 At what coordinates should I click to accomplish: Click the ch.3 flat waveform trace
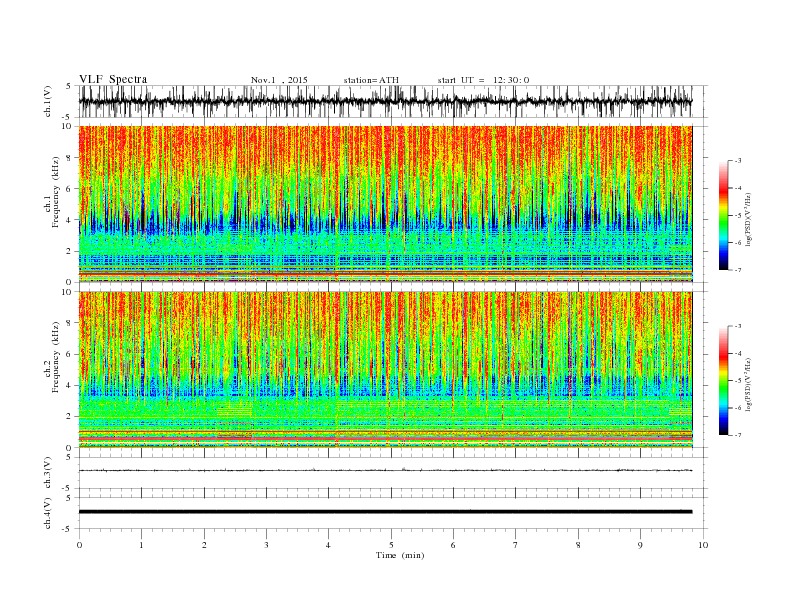385,470
